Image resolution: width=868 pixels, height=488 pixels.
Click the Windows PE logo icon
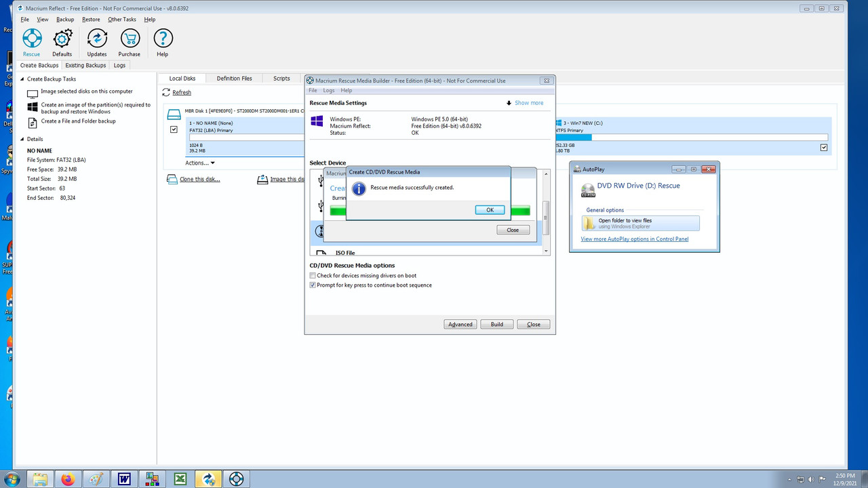coord(317,121)
